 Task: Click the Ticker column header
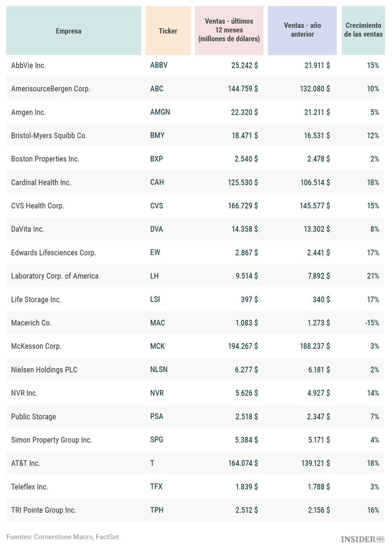(168, 31)
